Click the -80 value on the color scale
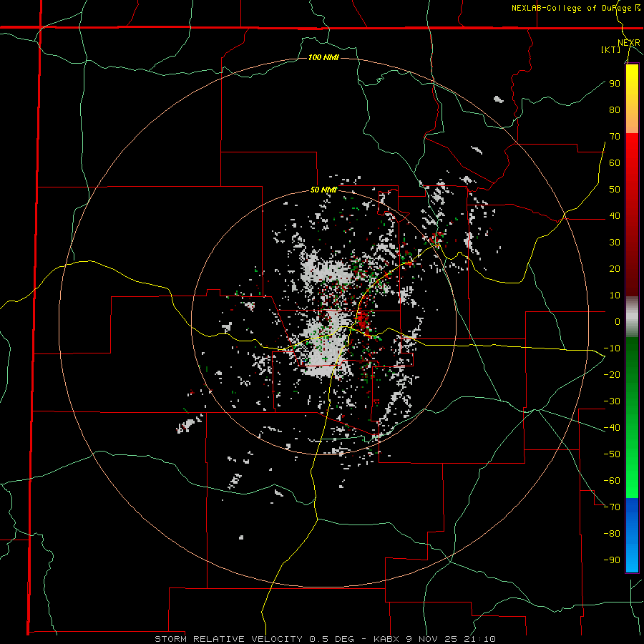This screenshot has height=644, width=644. tap(612, 534)
